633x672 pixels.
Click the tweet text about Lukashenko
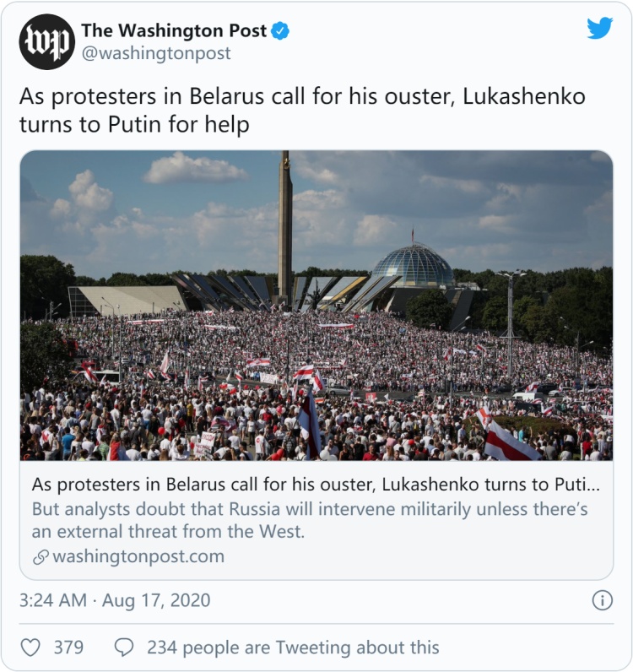pyautogui.click(x=302, y=110)
